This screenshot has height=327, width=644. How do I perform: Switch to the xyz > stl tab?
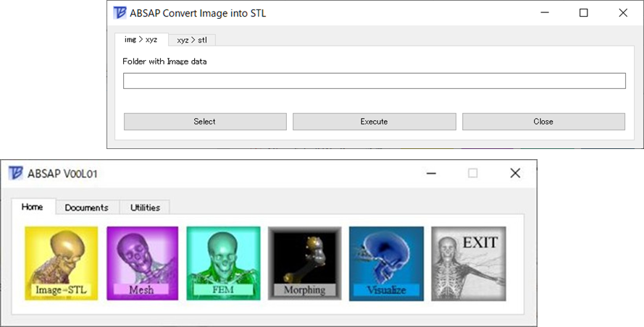click(192, 41)
